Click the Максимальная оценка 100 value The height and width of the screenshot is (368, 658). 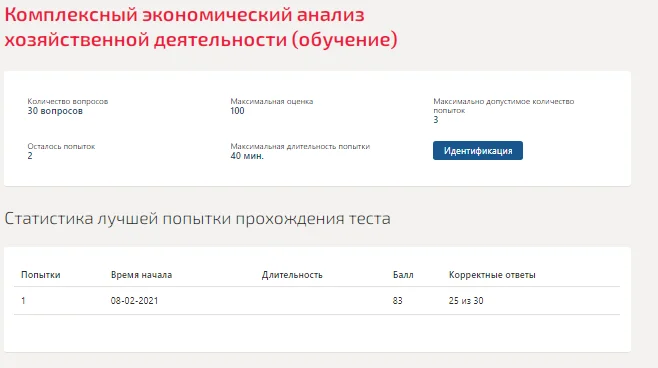coord(237,111)
